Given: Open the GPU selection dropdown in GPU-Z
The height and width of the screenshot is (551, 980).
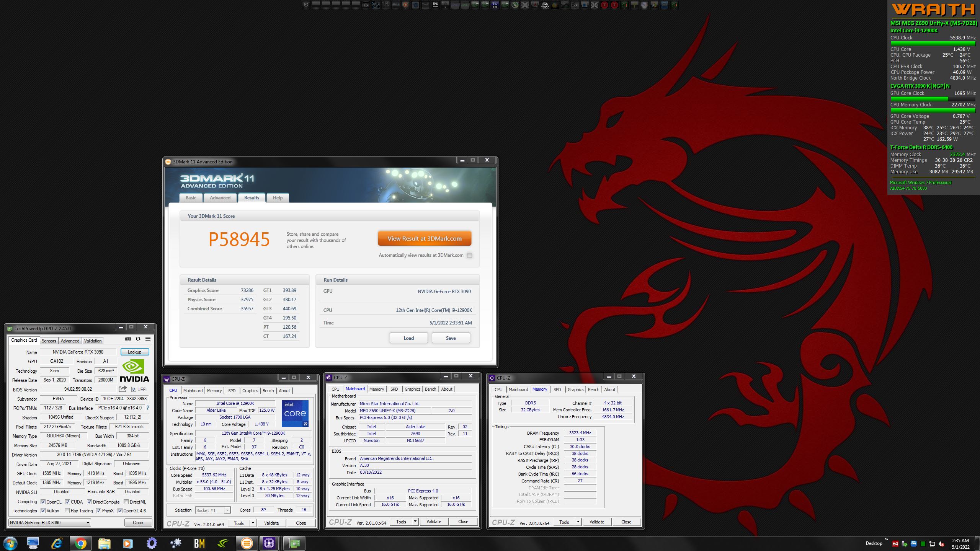Looking at the screenshot, I should (49, 522).
